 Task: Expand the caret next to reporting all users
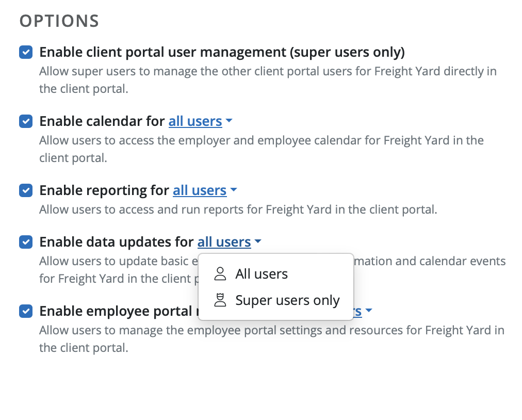(x=234, y=190)
